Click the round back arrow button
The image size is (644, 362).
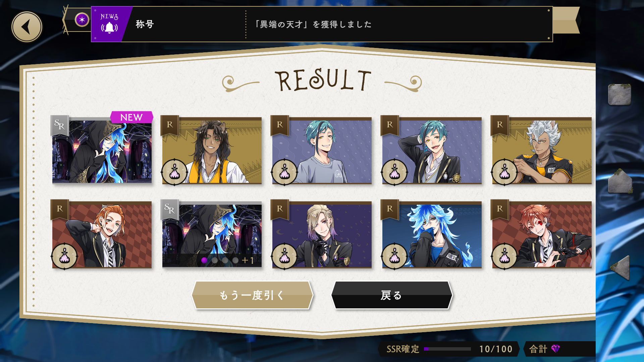[x=27, y=27]
